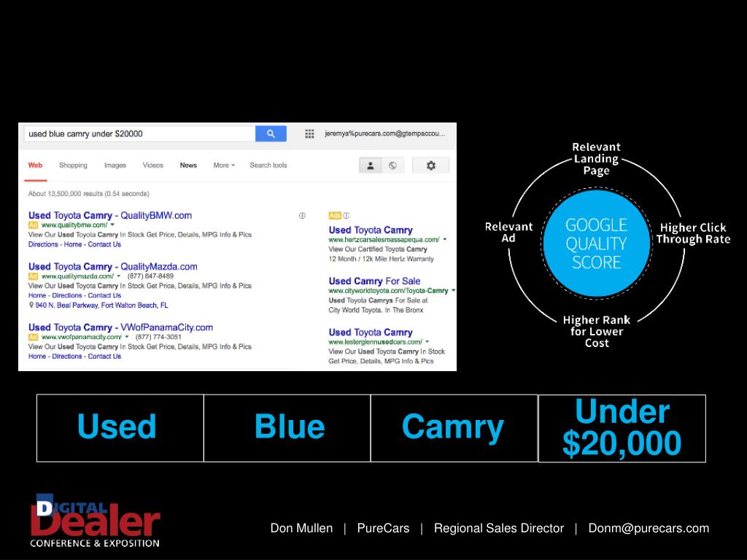
Task: Switch to the Shopping tab
Action: [x=74, y=166]
